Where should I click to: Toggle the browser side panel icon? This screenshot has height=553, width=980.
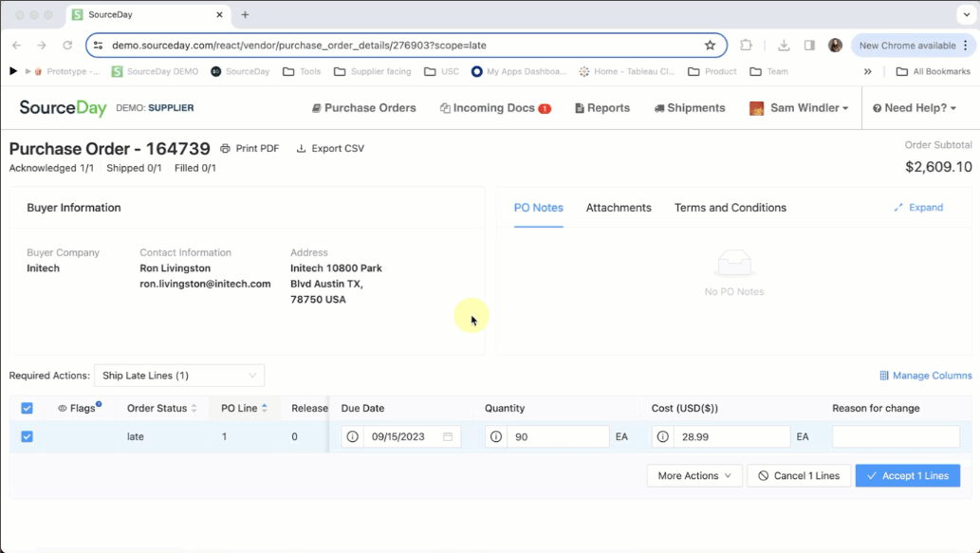[809, 45]
